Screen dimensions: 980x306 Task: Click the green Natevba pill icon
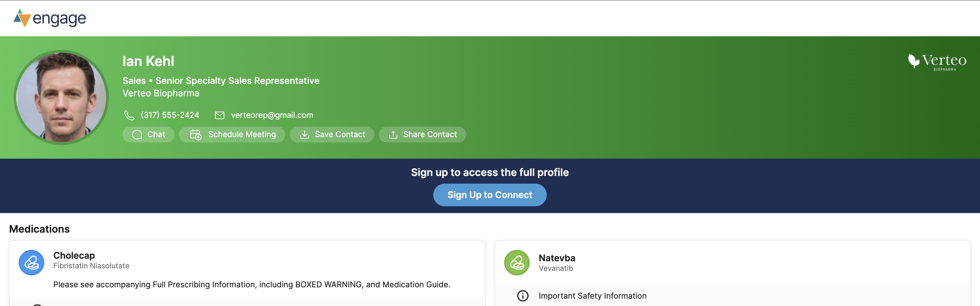(517, 262)
